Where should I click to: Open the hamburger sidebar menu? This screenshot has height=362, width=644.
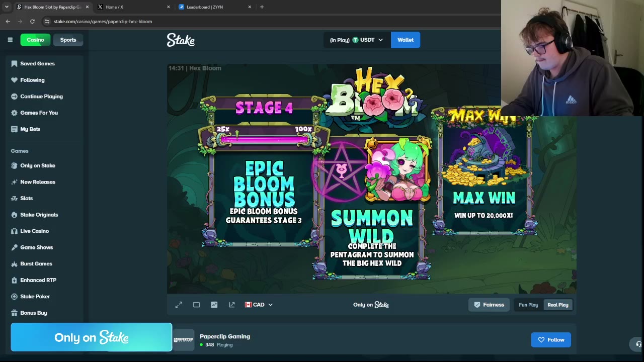pyautogui.click(x=10, y=40)
